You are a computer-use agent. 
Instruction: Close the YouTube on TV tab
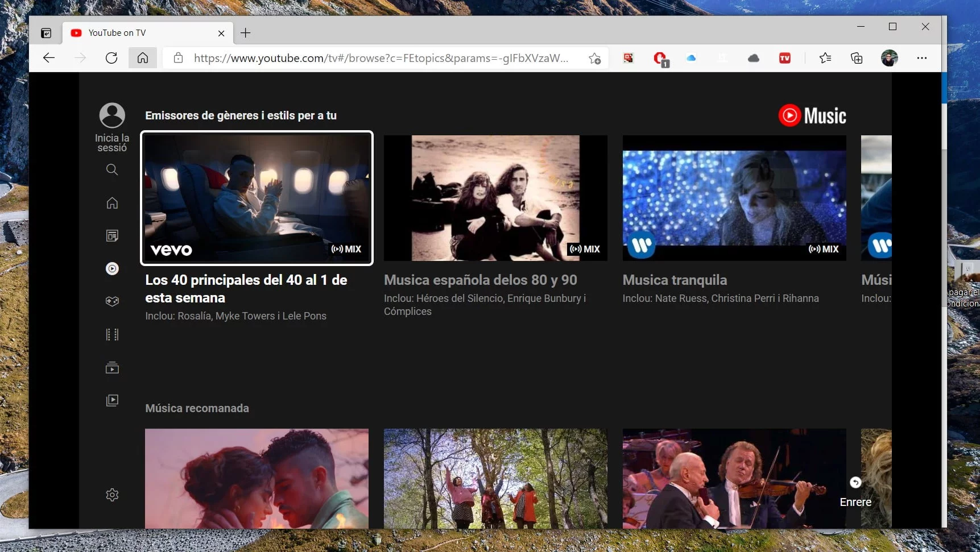[221, 34]
